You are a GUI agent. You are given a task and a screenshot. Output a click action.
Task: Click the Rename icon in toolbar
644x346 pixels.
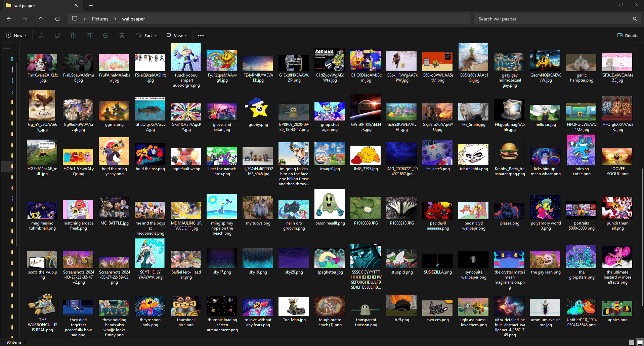90,35
